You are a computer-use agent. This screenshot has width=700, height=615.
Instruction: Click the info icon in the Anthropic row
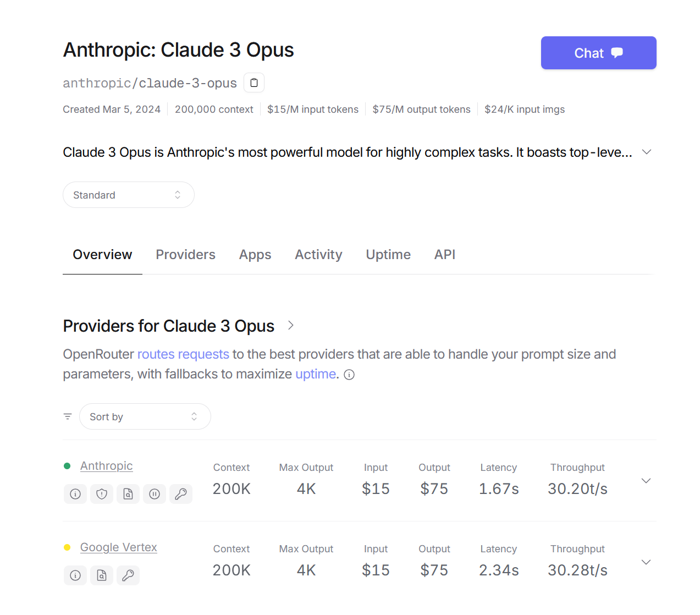pos(75,494)
